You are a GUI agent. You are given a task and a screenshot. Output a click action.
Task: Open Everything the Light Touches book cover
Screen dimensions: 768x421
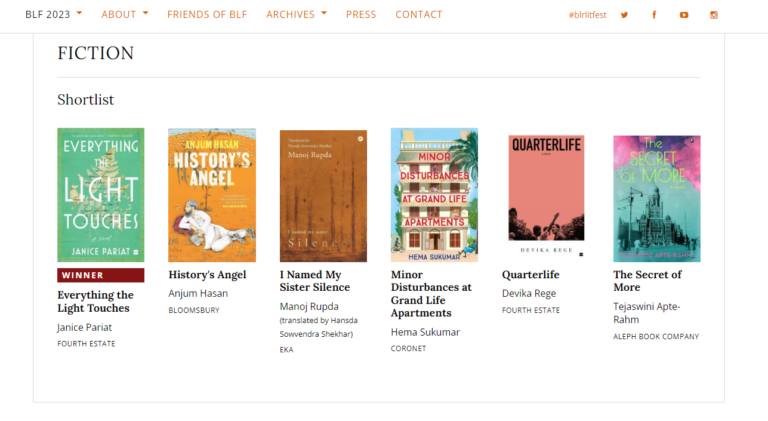pyautogui.click(x=101, y=195)
